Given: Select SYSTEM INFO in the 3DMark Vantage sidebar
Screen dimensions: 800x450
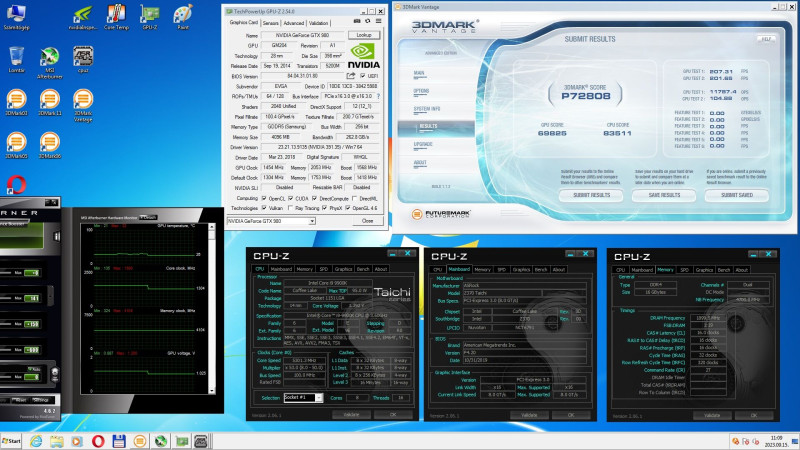Looking at the screenshot, I should coord(427,109).
